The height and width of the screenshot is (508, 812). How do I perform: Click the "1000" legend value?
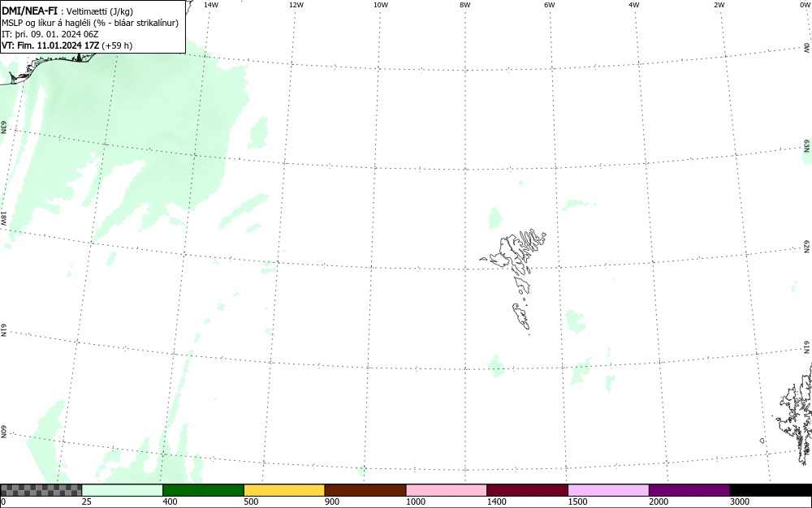[416, 502]
